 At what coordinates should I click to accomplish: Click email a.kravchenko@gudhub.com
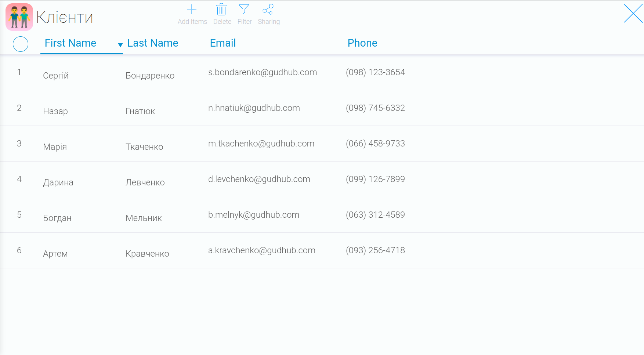click(x=262, y=250)
